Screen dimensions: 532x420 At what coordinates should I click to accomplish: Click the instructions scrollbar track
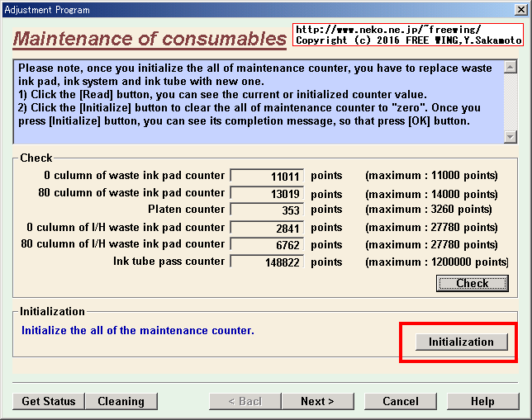tap(510, 99)
